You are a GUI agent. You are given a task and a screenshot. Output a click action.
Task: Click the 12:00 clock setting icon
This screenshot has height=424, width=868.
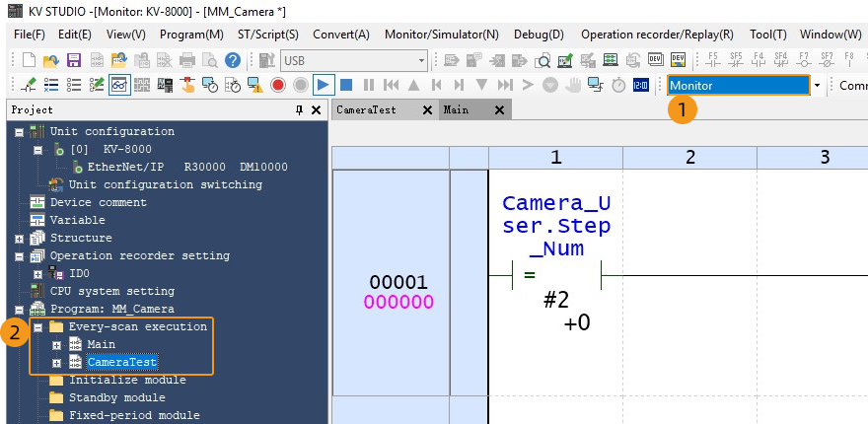click(x=641, y=85)
